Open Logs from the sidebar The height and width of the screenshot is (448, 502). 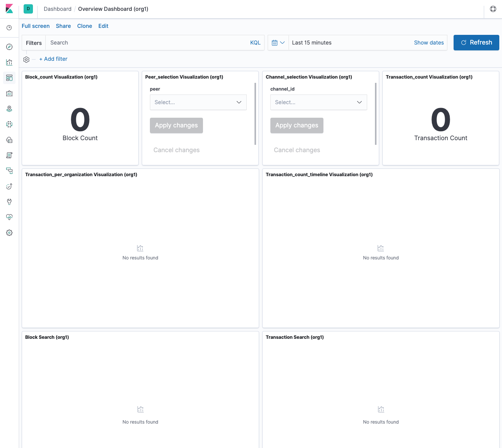[9, 155]
